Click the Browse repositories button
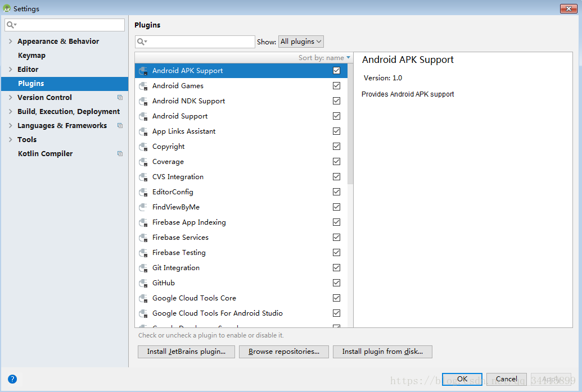 pos(283,352)
